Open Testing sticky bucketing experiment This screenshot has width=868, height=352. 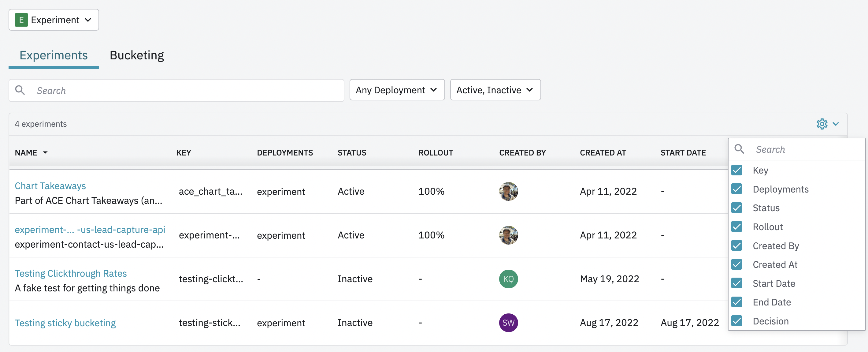pos(65,323)
